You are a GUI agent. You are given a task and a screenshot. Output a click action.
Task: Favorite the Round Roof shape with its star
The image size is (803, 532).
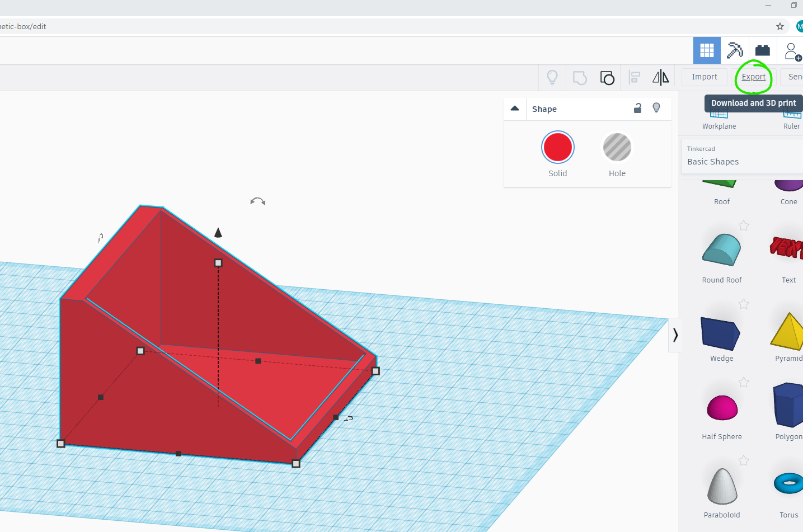pos(744,225)
